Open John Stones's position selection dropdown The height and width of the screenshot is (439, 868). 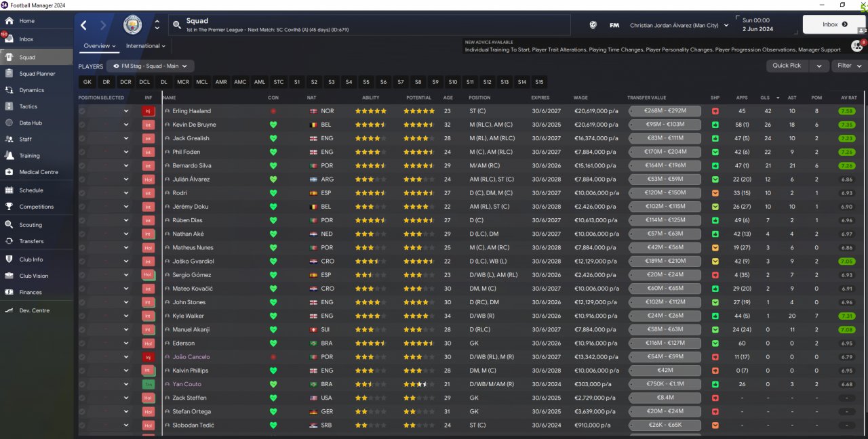point(125,302)
